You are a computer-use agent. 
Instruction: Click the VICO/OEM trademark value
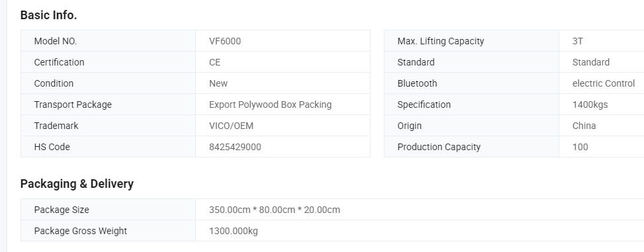[x=231, y=126]
